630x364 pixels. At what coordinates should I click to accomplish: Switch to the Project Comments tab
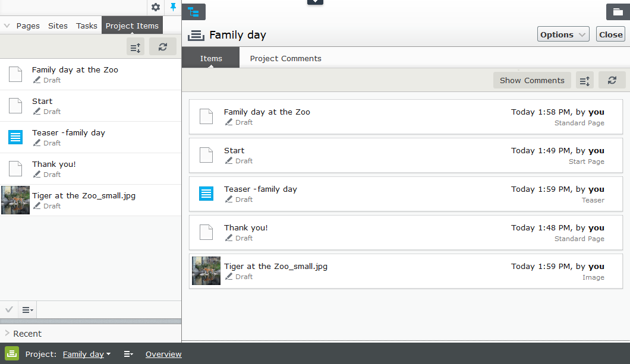(x=285, y=58)
